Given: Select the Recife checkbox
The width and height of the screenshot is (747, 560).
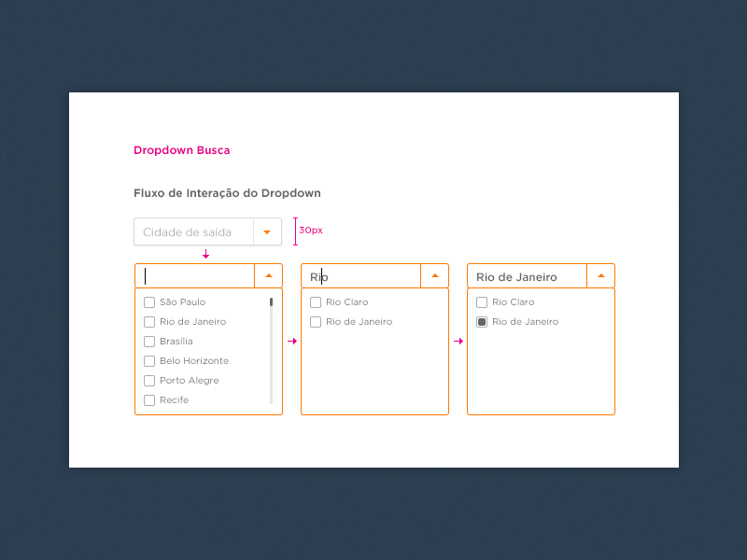Looking at the screenshot, I should tap(148, 399).
